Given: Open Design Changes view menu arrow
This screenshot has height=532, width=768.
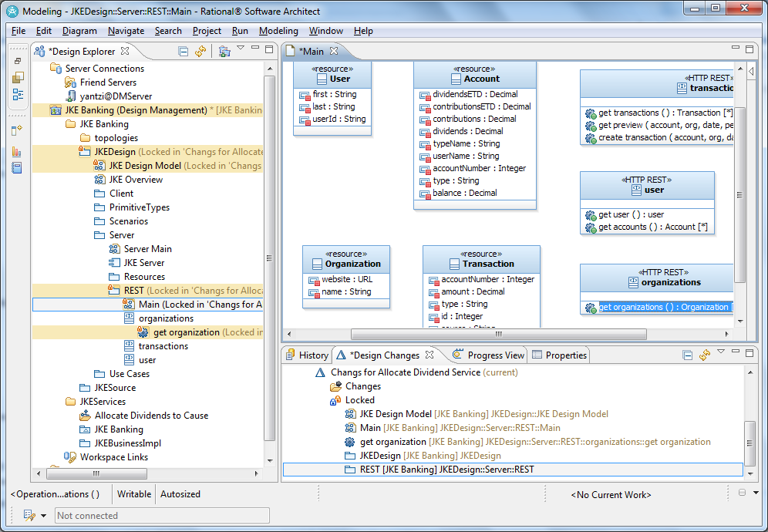Looking at the screenshot, I should [720, 352].
